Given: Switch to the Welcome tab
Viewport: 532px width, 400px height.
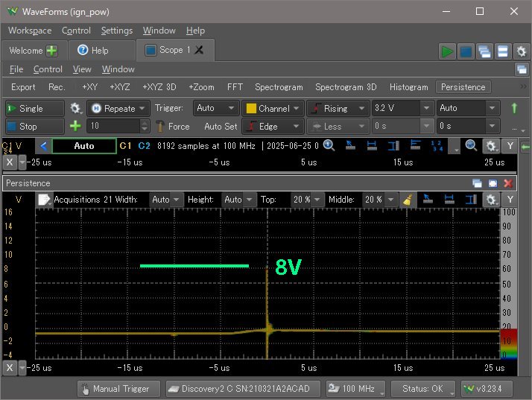Looking at the screenshot, I should point(34,51).
